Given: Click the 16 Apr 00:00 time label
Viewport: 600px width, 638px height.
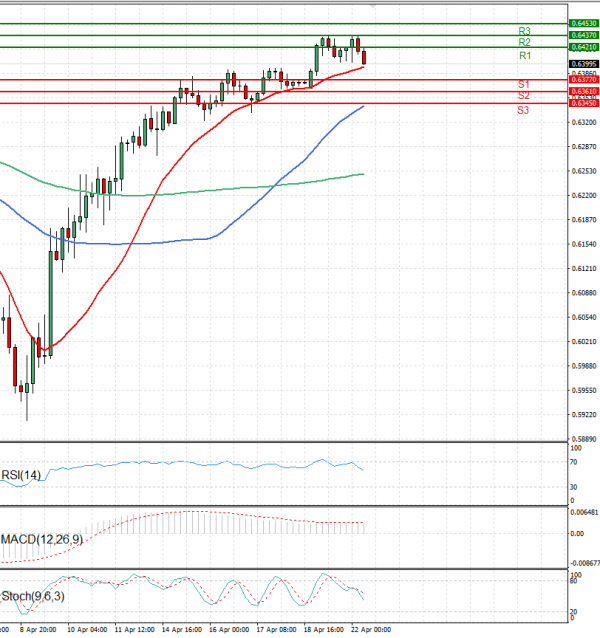Looking at the screenshot, I should [x=229, y=629].
